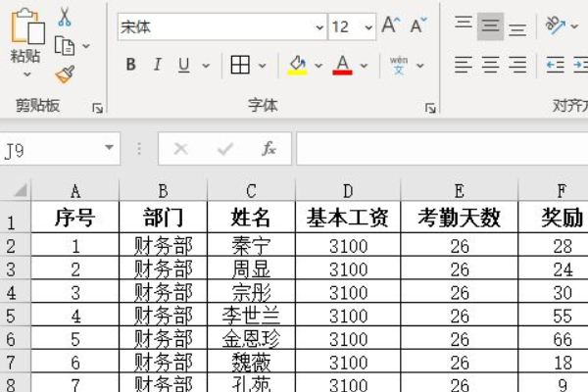The width and height of the screenshot is (588, 392).
Task: Toggle Bold formatting
Action: (130, 65)
